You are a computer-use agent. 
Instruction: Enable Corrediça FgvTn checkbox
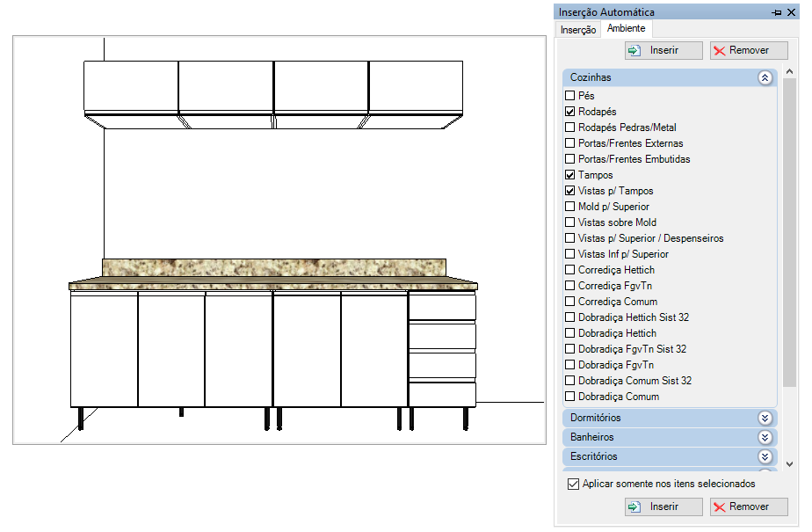pos(570,286)
